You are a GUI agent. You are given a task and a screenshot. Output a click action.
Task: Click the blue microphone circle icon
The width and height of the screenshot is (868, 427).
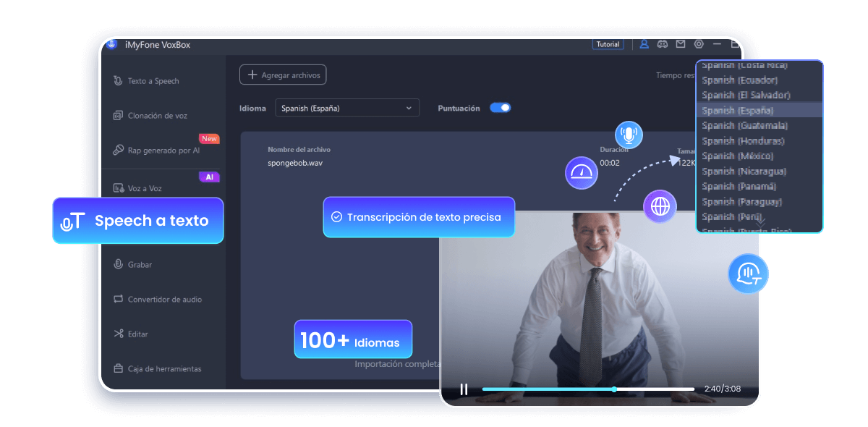[629, 135]
